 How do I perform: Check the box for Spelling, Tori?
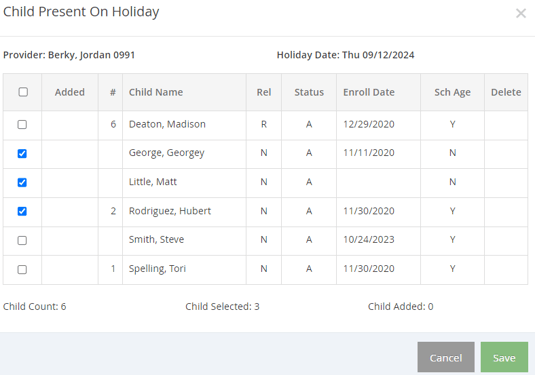pos(22,269)
